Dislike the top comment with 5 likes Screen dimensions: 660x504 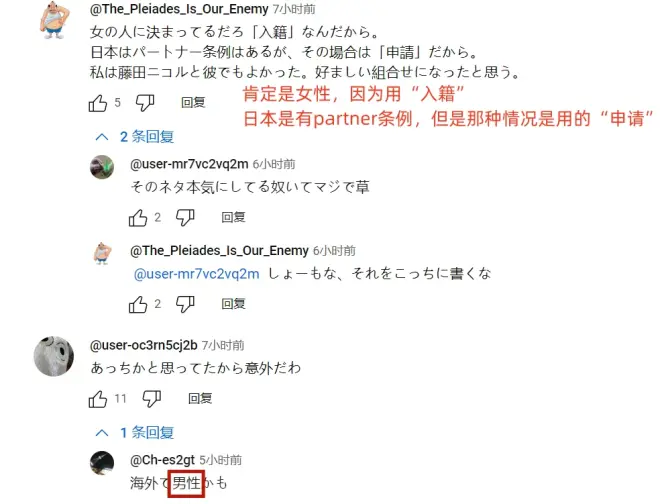(145, 103)
